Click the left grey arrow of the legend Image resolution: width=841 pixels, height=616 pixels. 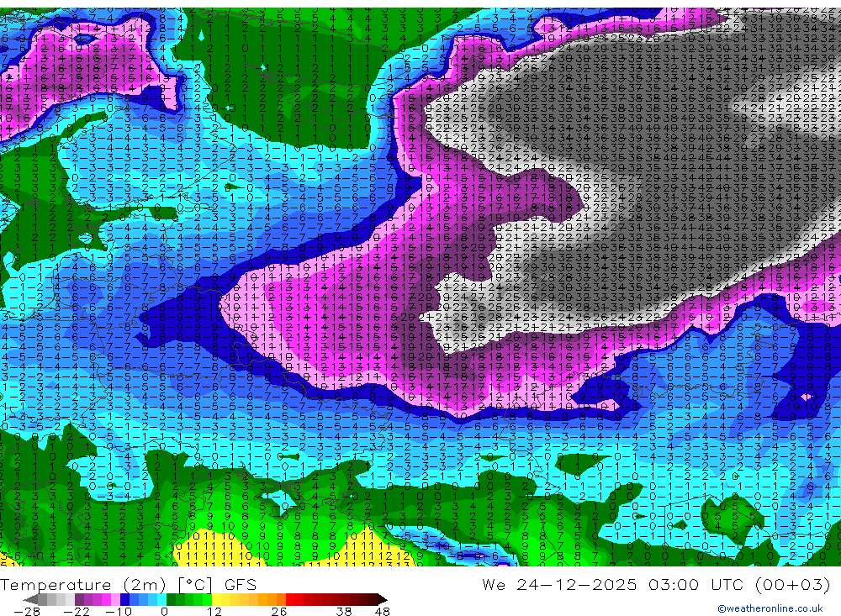[x=31, y=599]
